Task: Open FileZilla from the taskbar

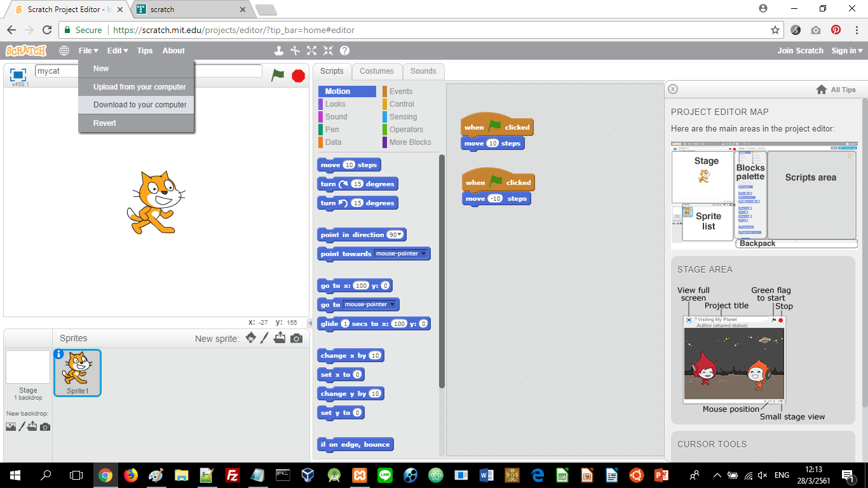Action: [x=233, y=475]
